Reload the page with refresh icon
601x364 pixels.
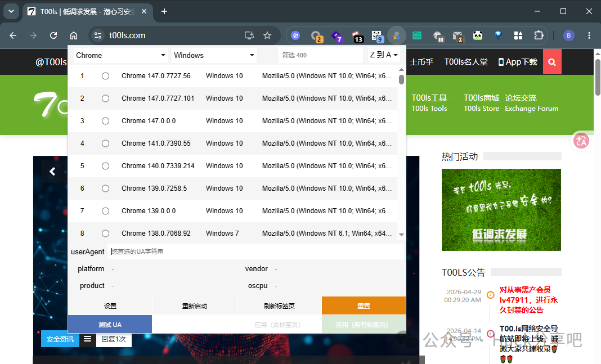click(x=53, y=35)
